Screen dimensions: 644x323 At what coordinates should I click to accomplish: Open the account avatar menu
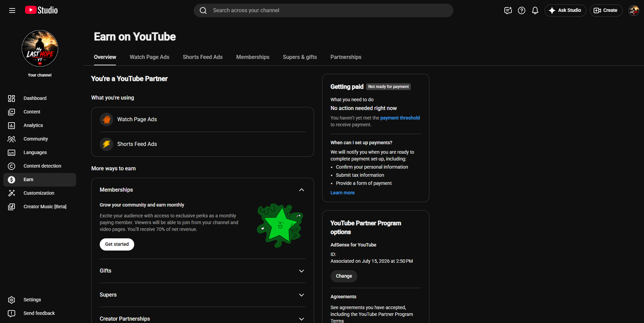tap(634, 10)
